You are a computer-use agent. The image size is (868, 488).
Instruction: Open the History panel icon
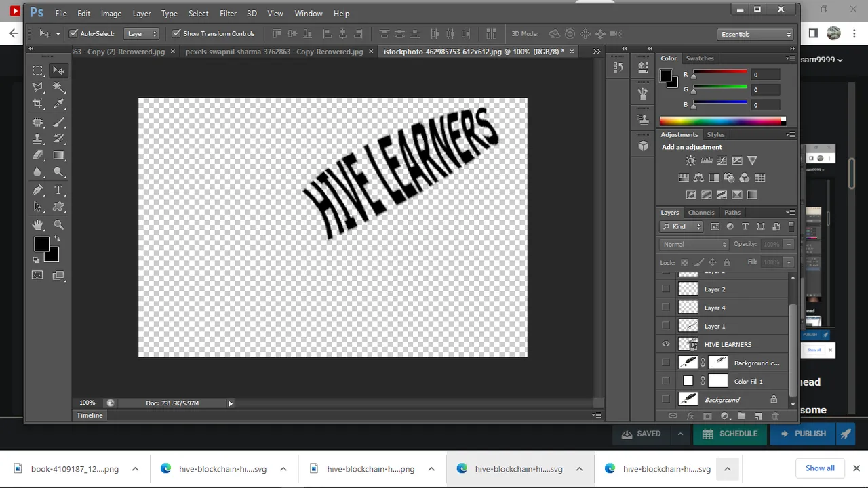[x=617, y=67]
